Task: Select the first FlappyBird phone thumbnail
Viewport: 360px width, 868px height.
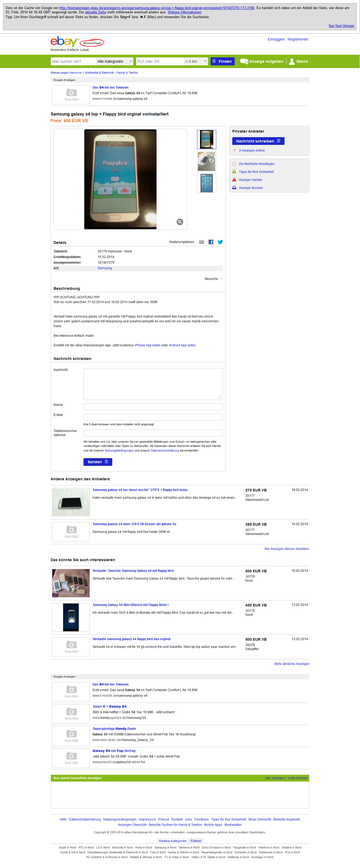Action: point(206,140)
